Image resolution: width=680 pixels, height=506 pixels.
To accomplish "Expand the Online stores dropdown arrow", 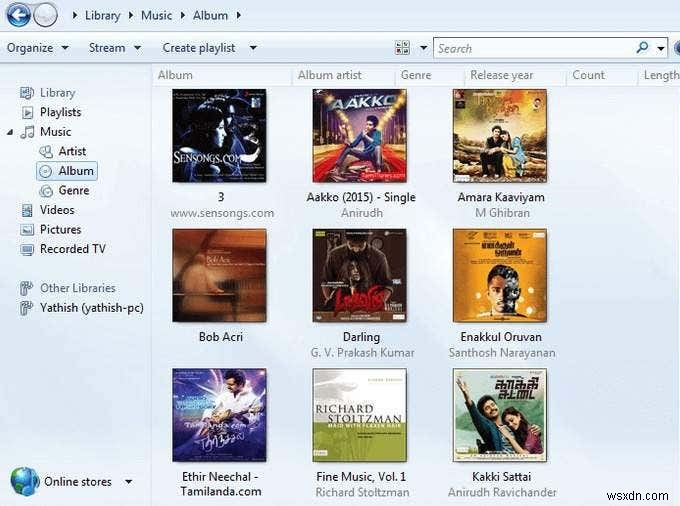I will 129,482.
